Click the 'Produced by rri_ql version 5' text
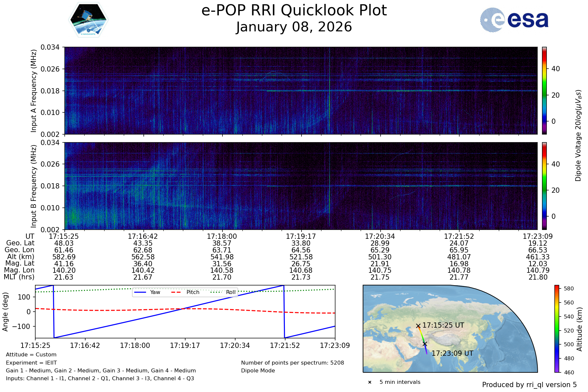Image resolution: width=588 pixels, height=392 pixels. [x=529, y=385]
